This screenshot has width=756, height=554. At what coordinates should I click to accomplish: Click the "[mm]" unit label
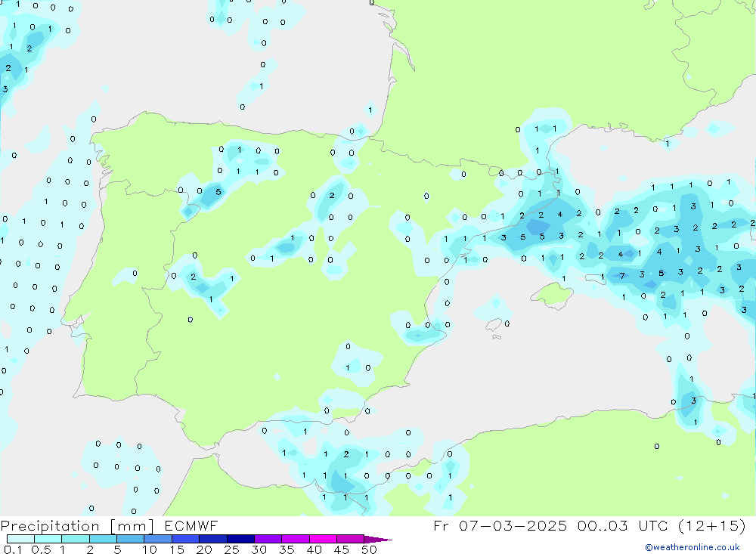132,526
